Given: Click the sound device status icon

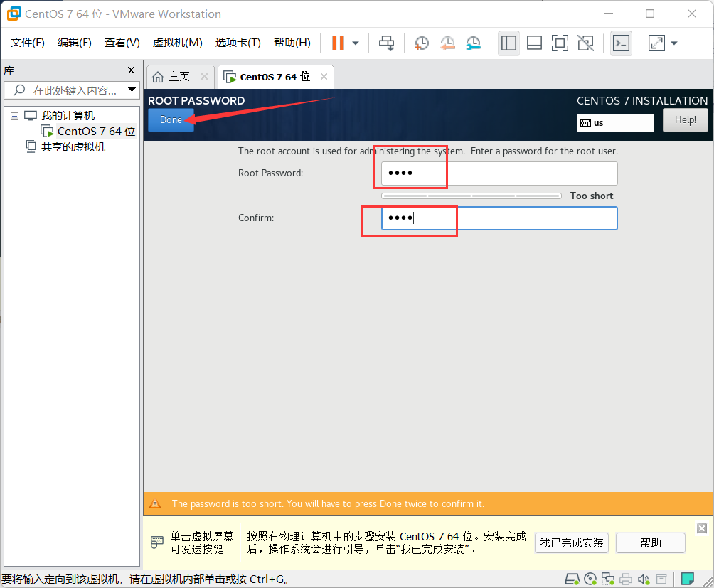Looking at the screenshot, I should 644,579.
